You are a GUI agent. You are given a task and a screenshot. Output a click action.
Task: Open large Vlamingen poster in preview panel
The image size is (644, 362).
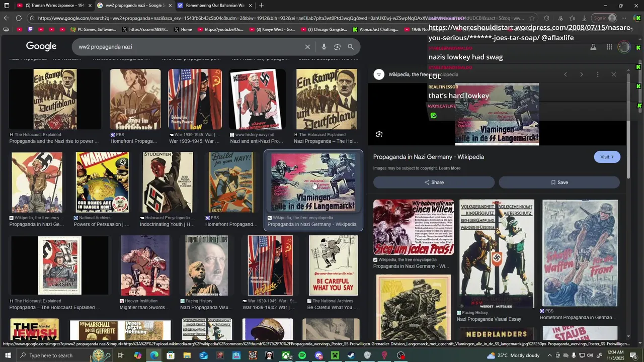(497, 114)
